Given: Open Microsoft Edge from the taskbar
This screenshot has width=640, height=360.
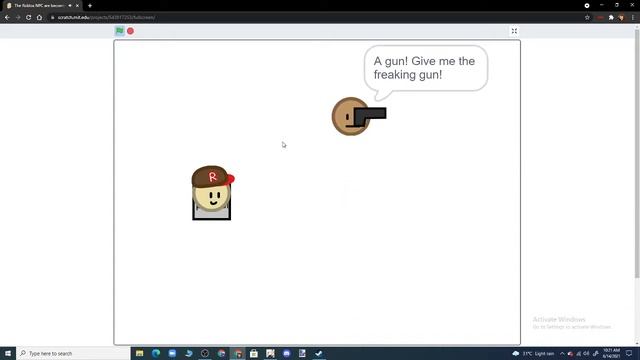Looking at the screenshot, I should click(156, 353).
